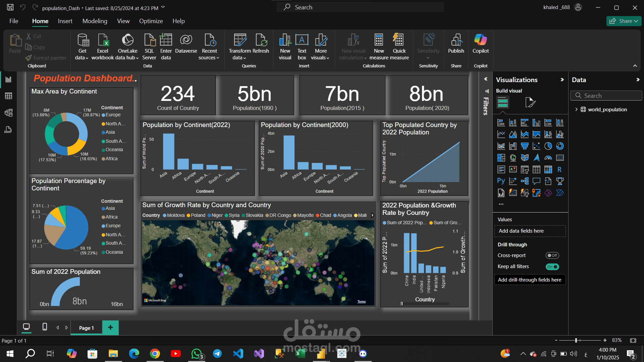Click the Share button
The width and height of the screenshot is (644, 362).
[x=624, y=21]
